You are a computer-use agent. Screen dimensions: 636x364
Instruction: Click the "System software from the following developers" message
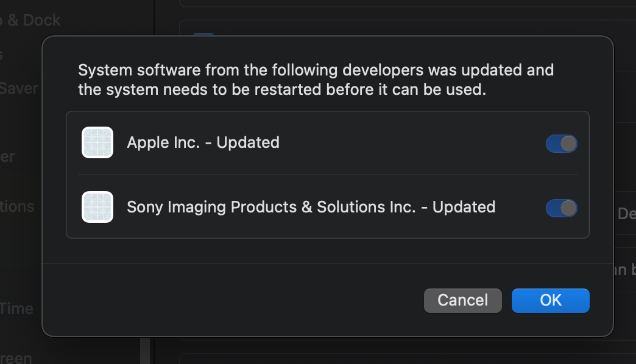pyautogui.click(x=316, y=80)
